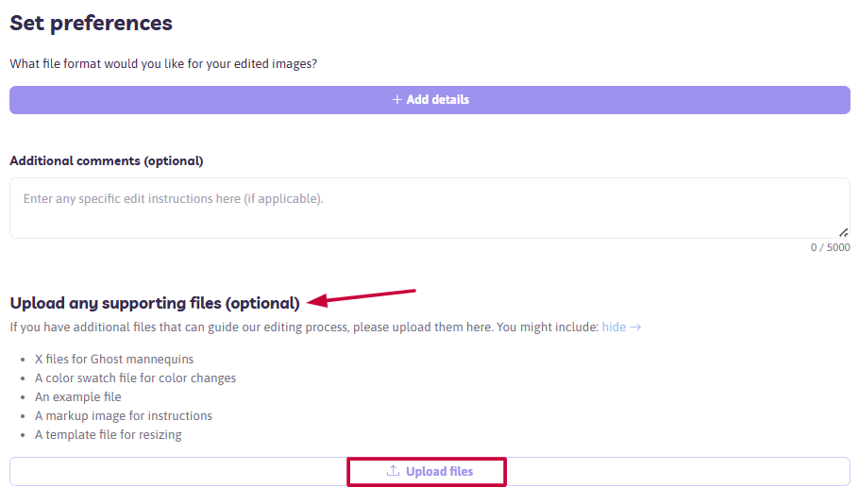Click the upload tray icon beside Upload files
This screenshot has height=504, width=859.
click(x=394, y=471)
